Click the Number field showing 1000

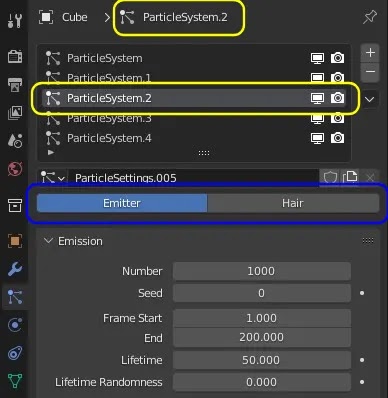(262, 271)
